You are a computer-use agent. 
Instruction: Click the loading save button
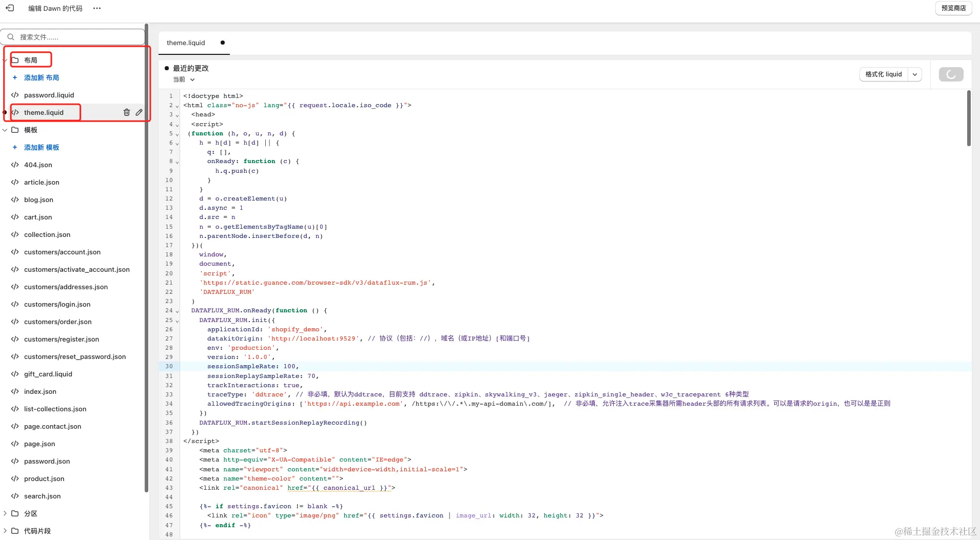[x=951, y=74]
